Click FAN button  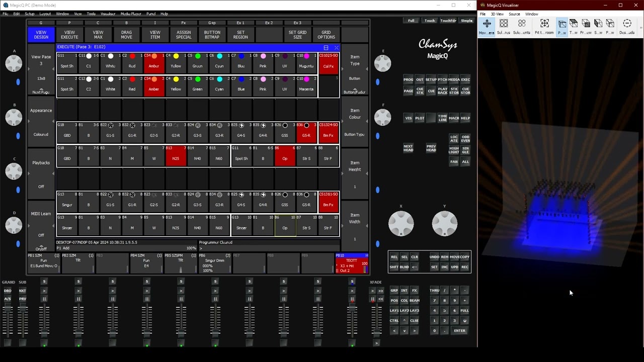point(454,161)
